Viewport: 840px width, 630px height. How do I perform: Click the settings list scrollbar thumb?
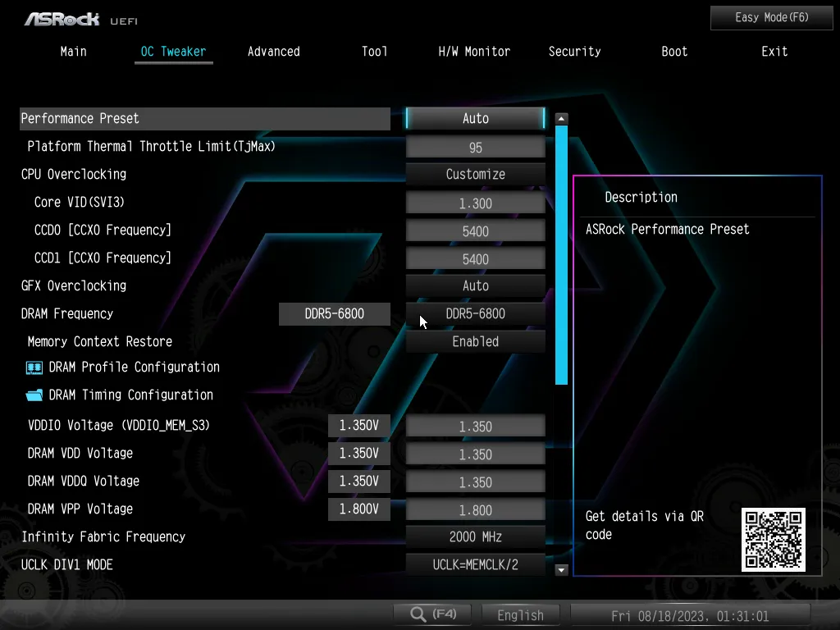point(561,255)
